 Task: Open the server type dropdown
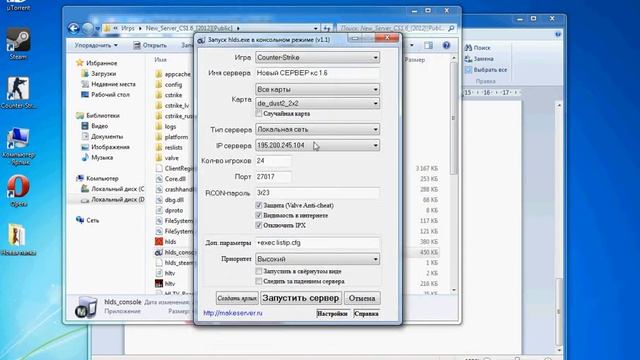tap(318, 129)
